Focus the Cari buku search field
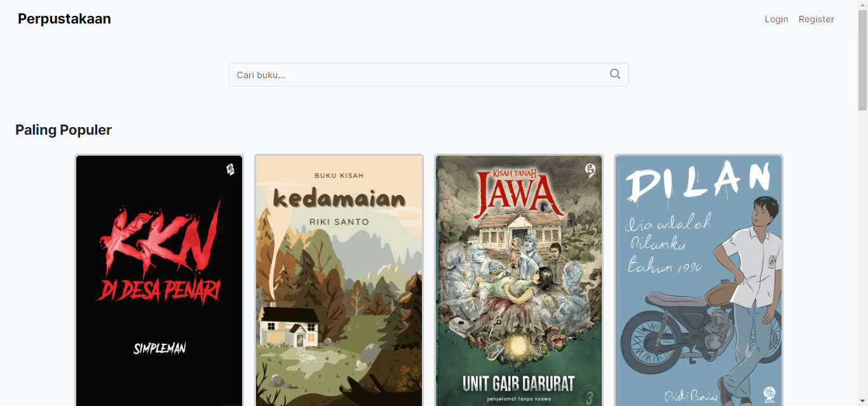Viewport: 868px width, 406px height. 429,74
